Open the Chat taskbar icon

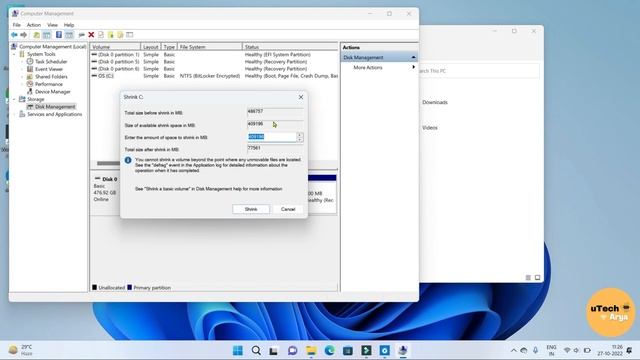[x=292, y=350]
